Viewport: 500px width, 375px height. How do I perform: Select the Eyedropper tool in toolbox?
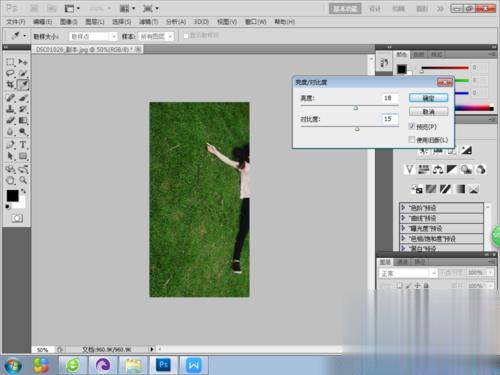(x=23, y=85)
